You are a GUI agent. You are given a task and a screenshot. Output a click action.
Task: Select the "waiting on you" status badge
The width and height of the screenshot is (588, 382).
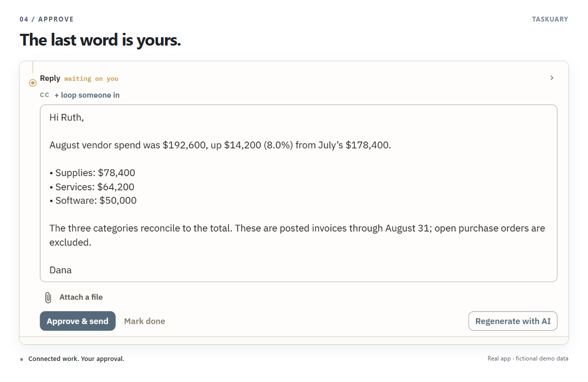pyautogui.click(x=91, y=79)
